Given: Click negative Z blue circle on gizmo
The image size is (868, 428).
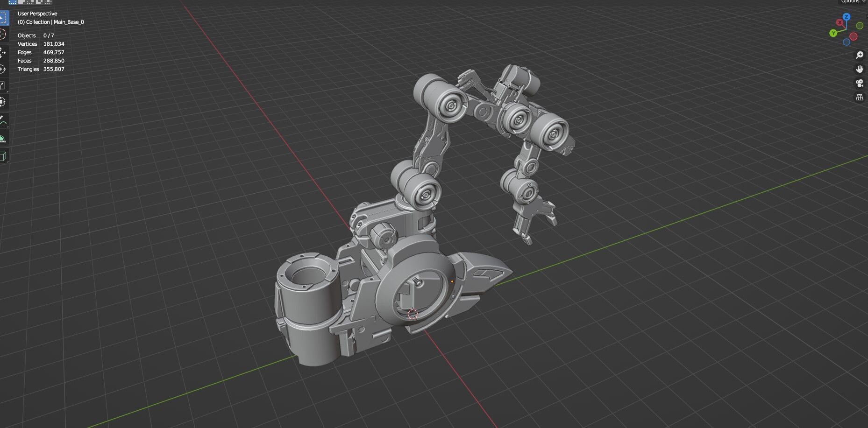Looking at the screenshot, I should pos(847,42).
